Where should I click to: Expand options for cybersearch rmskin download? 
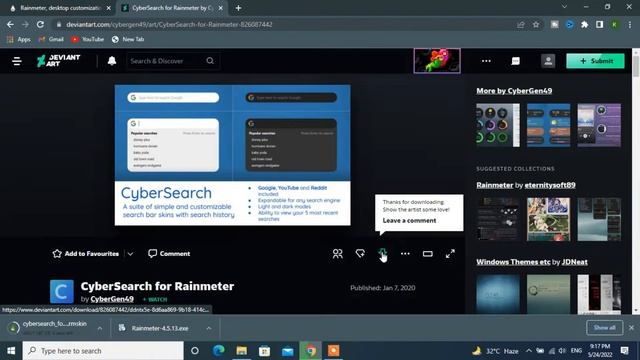[100, 328]
